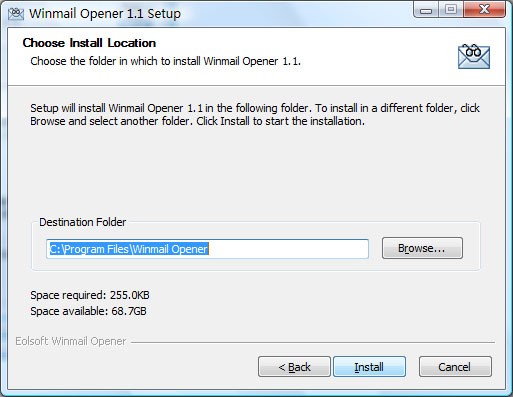This screenshot has height=397, width=513.
Task: Minimize the Winmail Opener setup window
Action: click(x=426, y=10)
